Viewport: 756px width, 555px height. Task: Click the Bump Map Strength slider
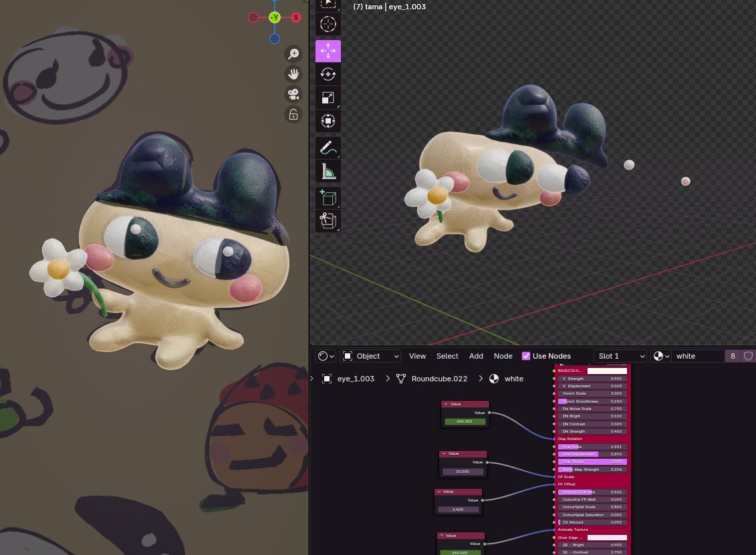592,470
